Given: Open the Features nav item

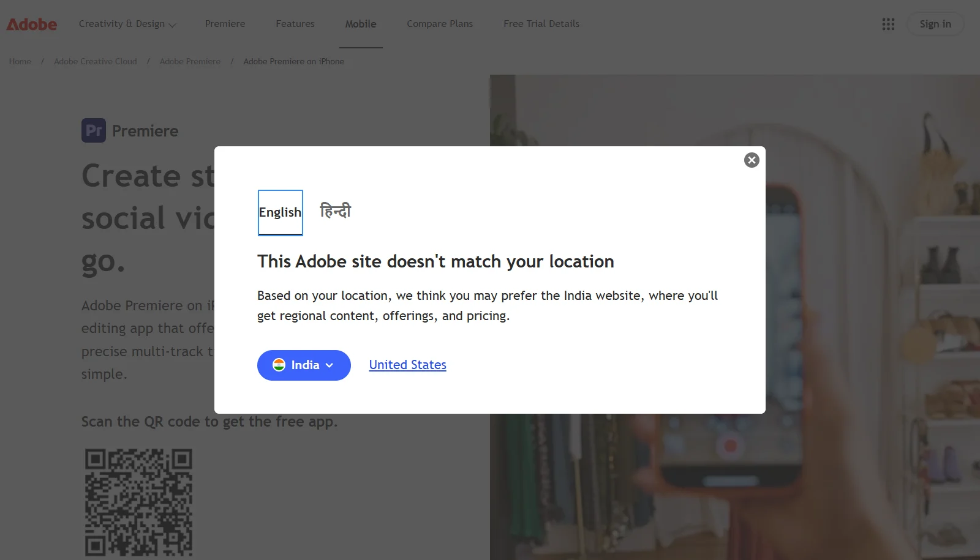Looking at the screenshot, I should [295, 24].
